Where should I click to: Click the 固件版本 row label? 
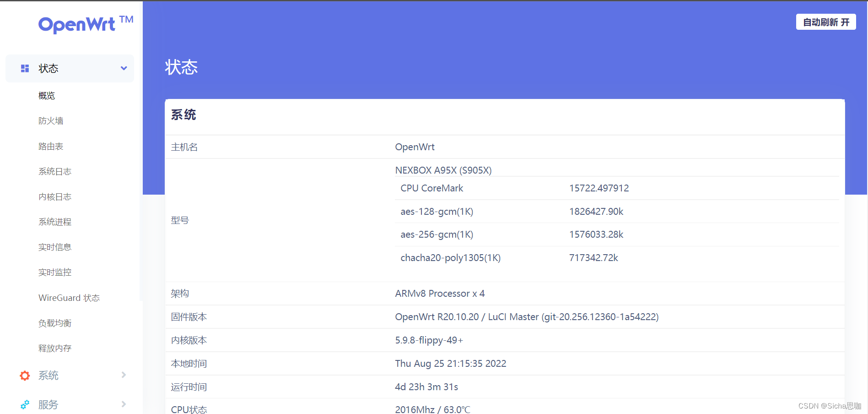click(x=189, y=317)
